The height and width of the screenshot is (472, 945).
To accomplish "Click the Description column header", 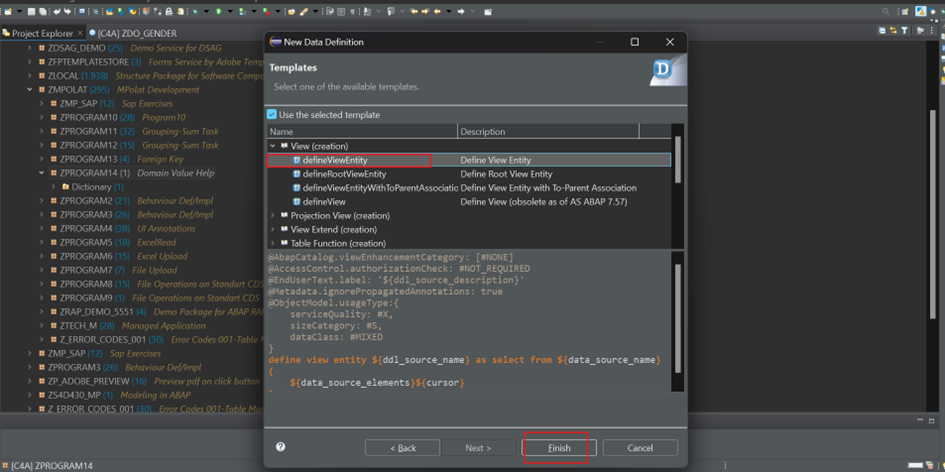I will [x=548, y=131].
